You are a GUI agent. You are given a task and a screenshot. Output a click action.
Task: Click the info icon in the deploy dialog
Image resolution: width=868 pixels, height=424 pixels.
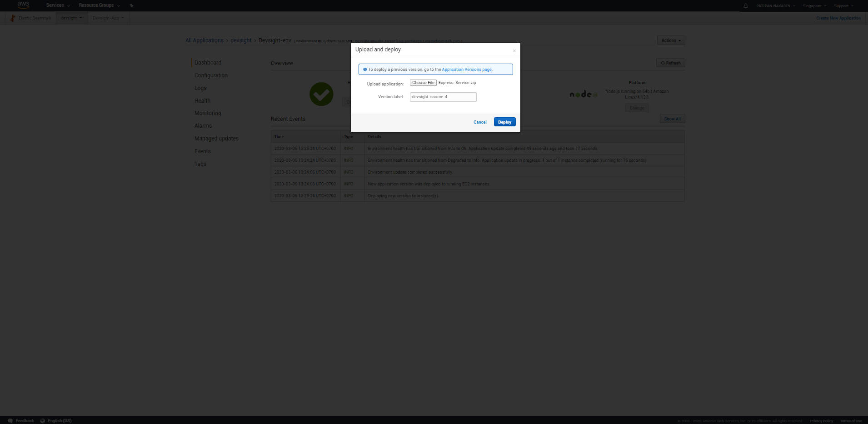point(365,69)
